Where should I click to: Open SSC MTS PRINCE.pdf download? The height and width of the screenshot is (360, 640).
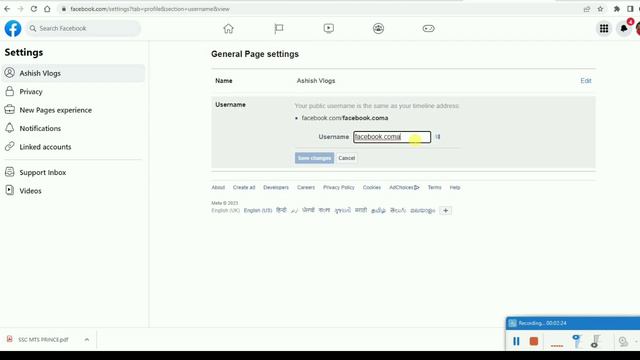(x=43, y=340)
